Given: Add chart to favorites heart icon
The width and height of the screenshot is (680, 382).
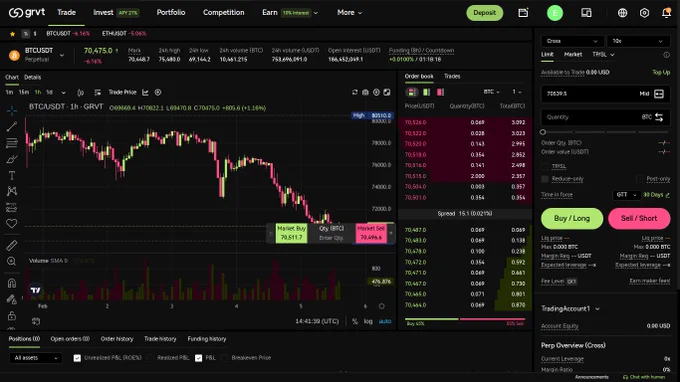Looking at the screenshot, I should tap(12, 223).
